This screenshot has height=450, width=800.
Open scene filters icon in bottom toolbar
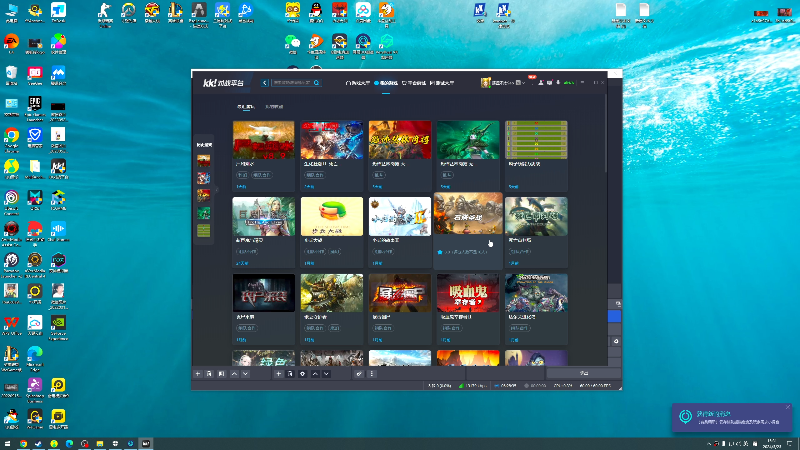pos(221,374)
